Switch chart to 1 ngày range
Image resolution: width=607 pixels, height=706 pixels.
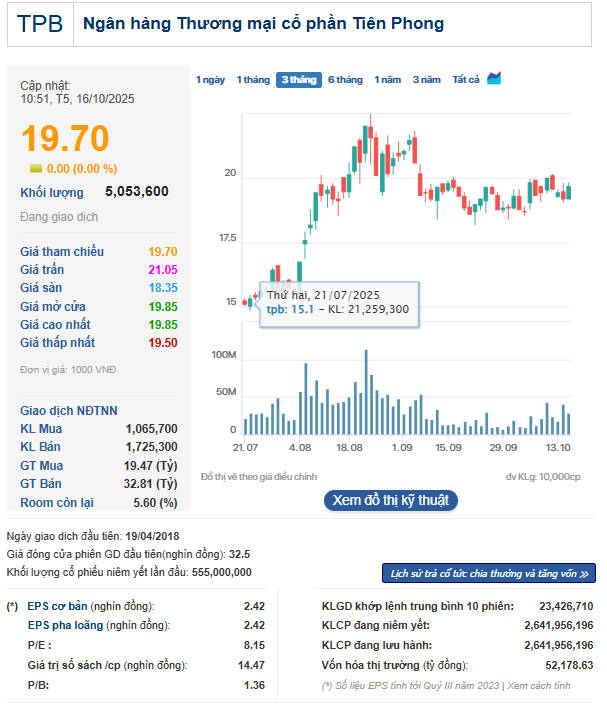tap(210, 80)
